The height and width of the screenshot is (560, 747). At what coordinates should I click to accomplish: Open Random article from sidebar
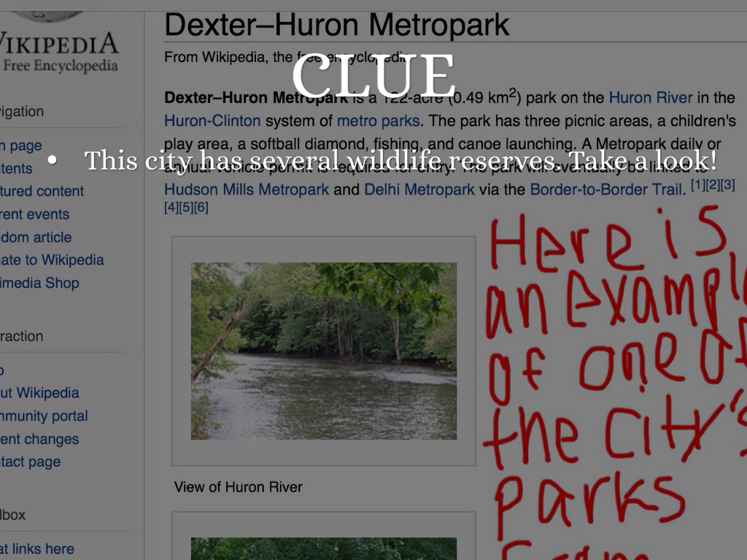[36, 237]
